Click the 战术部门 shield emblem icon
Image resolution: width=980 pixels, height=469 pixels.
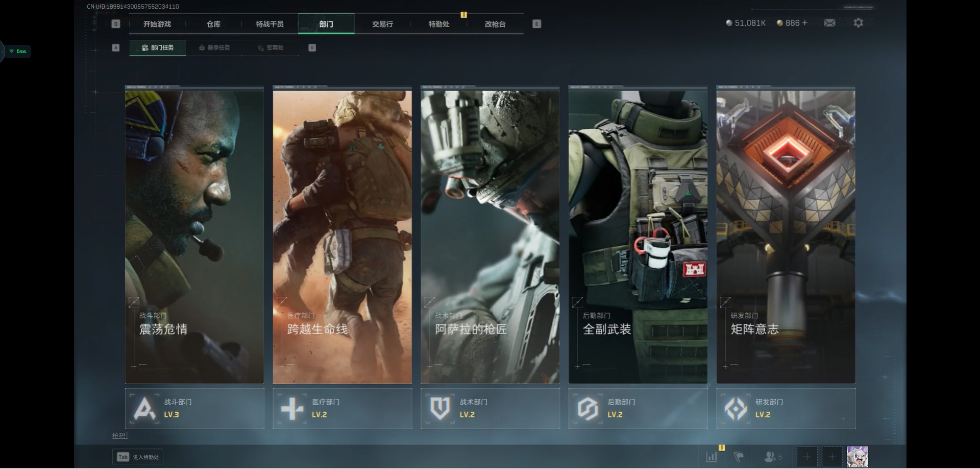click(x=440, y=409)
